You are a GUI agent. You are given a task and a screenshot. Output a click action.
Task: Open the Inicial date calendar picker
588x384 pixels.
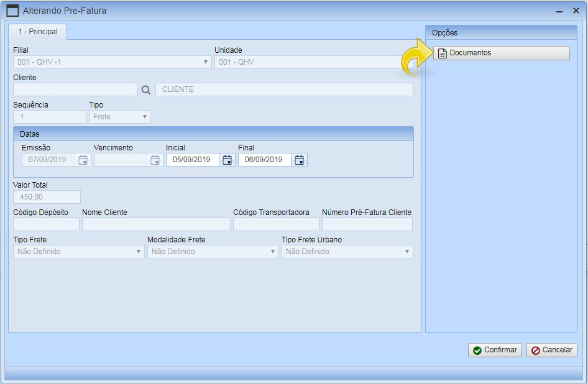pos(227,160)
